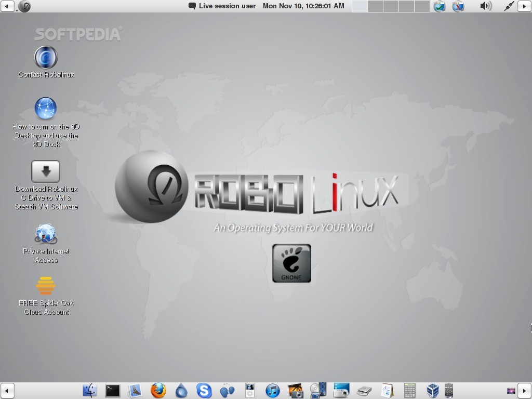Launch the blue music note player

click(272, 391)
